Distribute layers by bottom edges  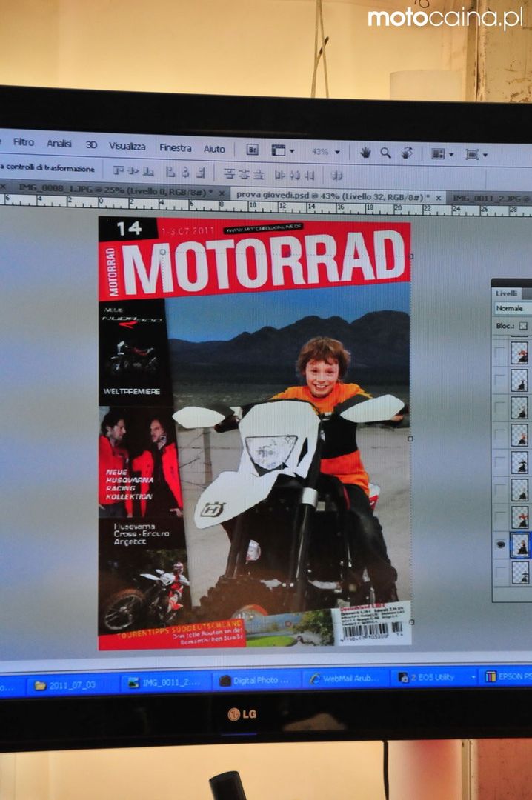point(259,175)
